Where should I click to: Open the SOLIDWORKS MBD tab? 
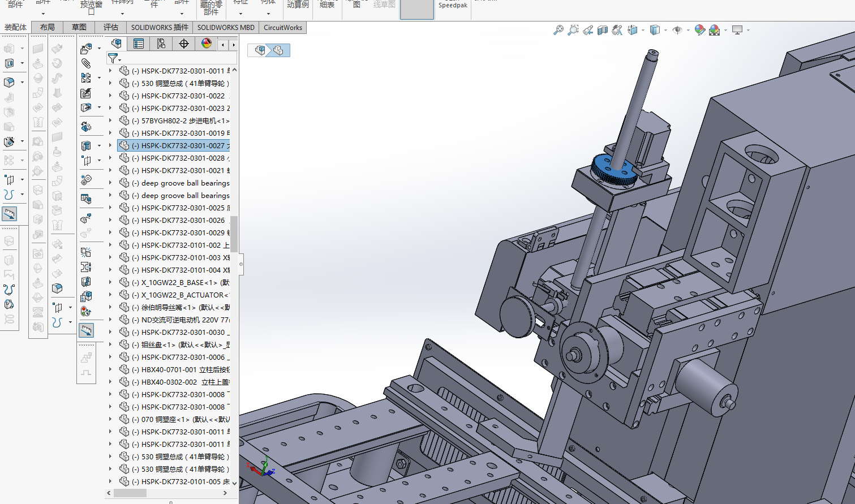click(226, 27)
